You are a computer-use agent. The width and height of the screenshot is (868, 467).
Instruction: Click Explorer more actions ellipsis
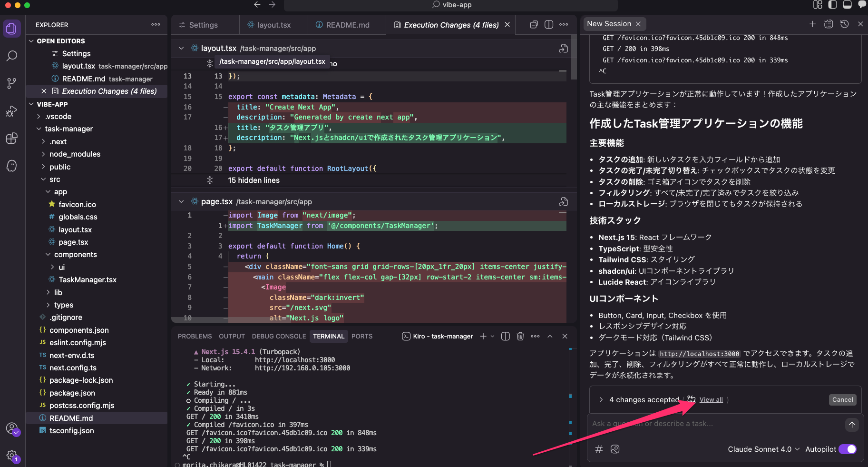[x=156, y=24]
